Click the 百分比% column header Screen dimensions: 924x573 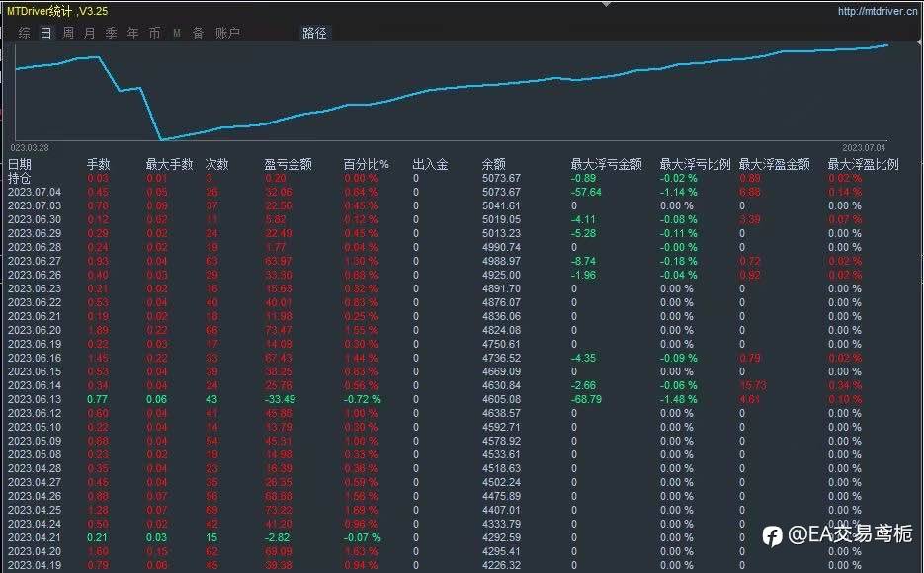(366, 164)
